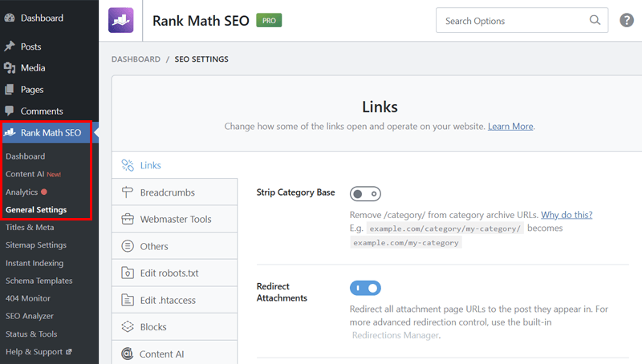Click the Learn More link

(x=510, y=127)
